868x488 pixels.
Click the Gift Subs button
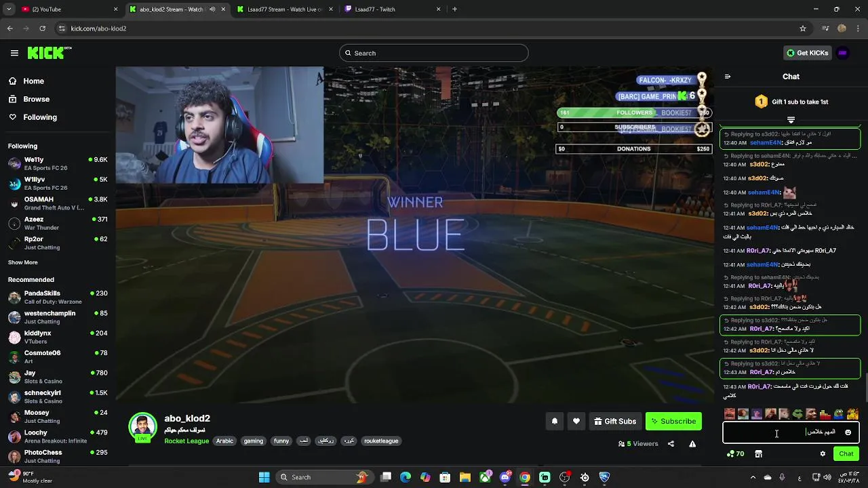coord(615,422)
